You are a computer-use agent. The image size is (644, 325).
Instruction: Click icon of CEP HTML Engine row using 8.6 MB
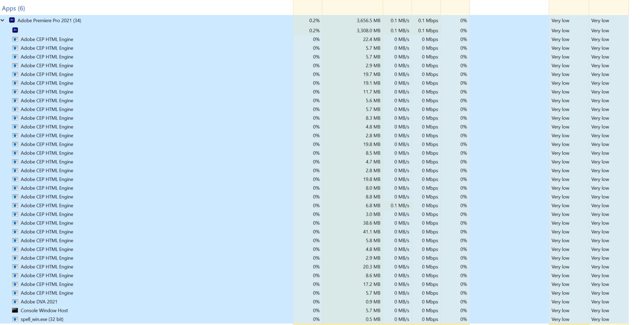[x=15, y=275]
